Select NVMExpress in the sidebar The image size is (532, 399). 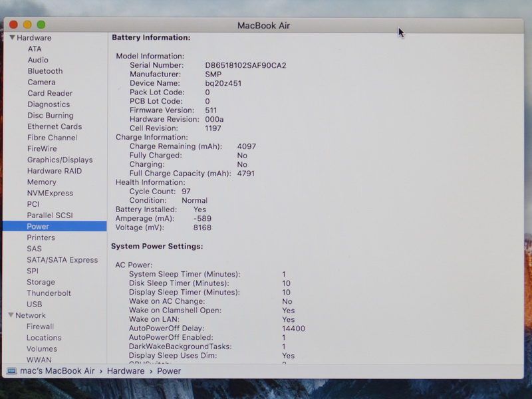[50, 194]
